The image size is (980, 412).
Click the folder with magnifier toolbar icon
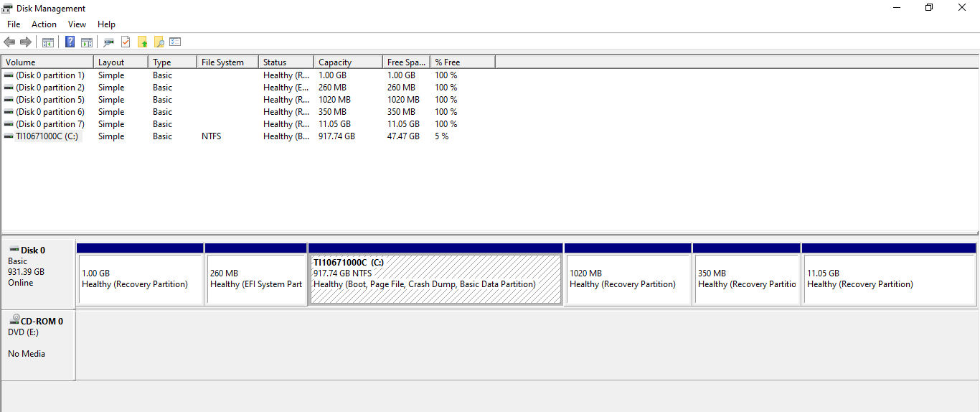[x=159, y=42]
